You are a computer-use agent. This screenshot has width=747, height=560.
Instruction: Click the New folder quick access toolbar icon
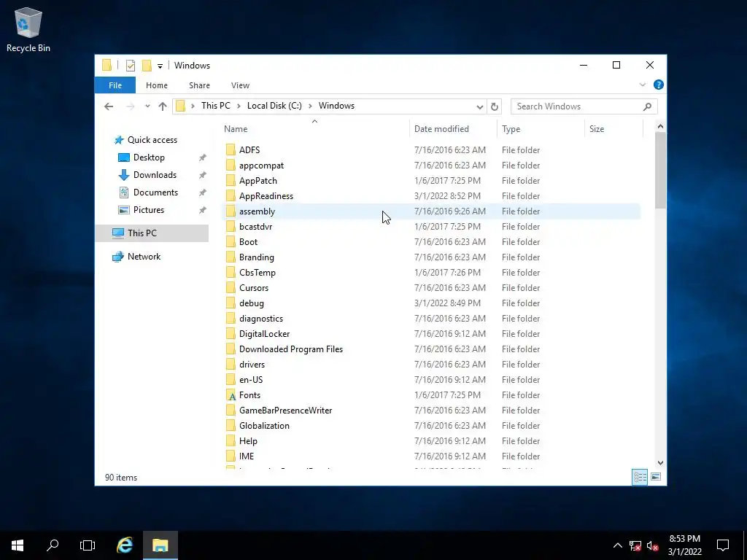click(x=147, y=66)
